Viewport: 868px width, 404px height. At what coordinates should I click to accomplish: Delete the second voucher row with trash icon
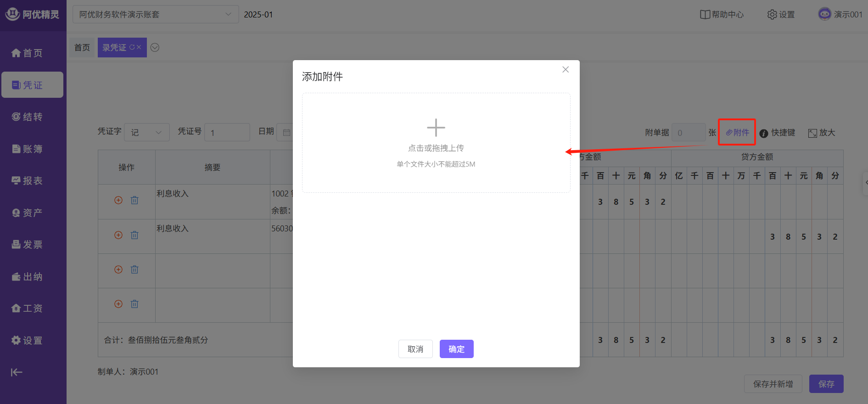134,235
